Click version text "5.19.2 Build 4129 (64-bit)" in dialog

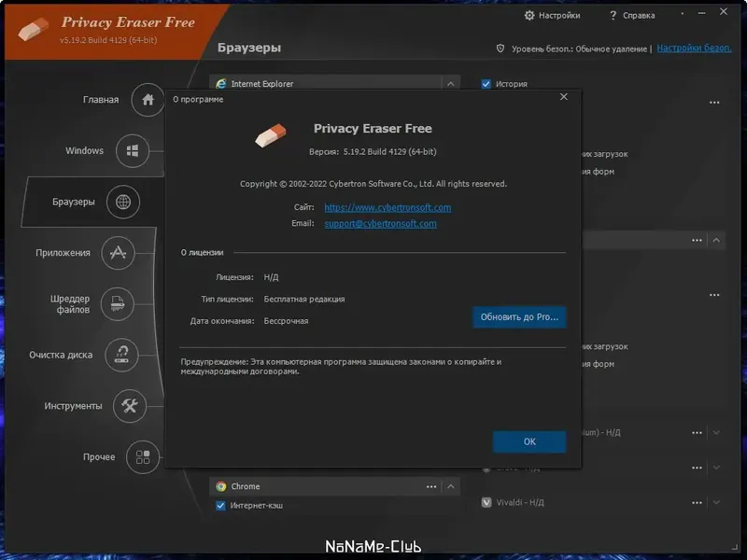tap(389, 152)
